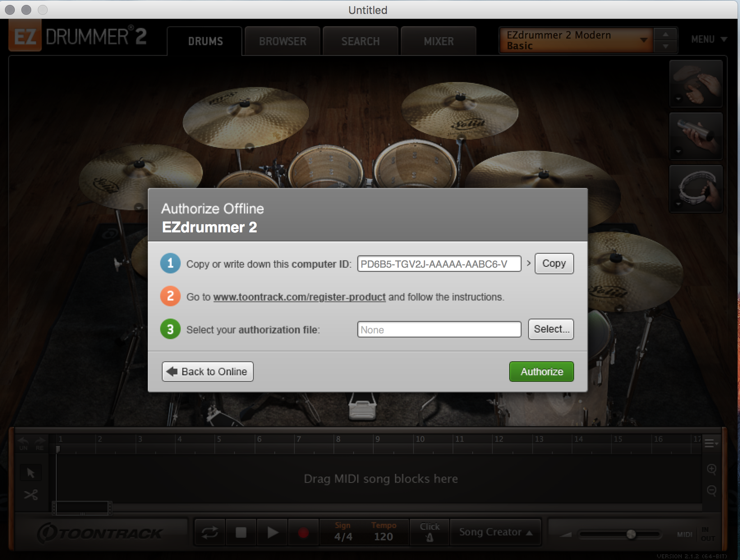Click bar 5 on the timeline ruler

[219, 439]
